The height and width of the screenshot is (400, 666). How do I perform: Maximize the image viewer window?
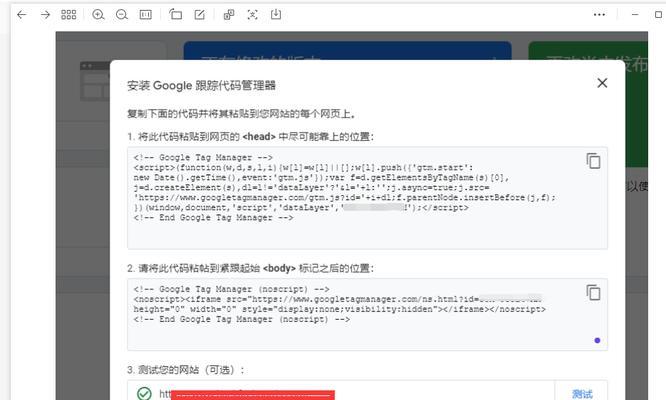(658, 14)
